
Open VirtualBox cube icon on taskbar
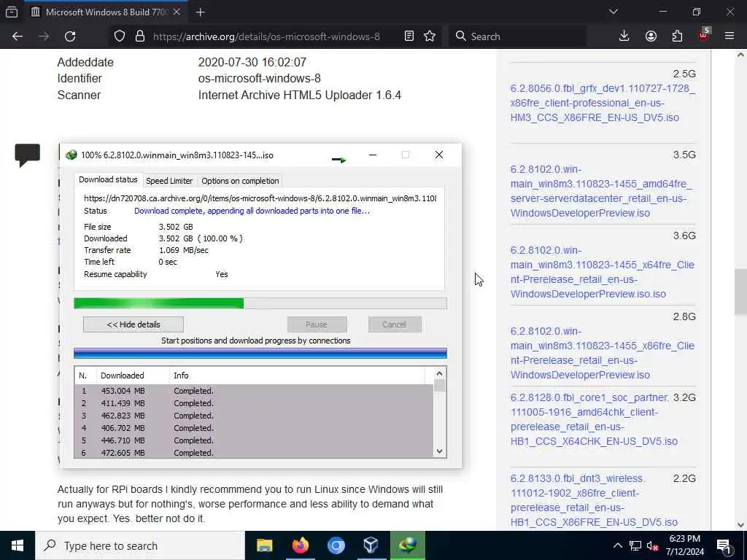pyautogui.click(x=371, y=545)
